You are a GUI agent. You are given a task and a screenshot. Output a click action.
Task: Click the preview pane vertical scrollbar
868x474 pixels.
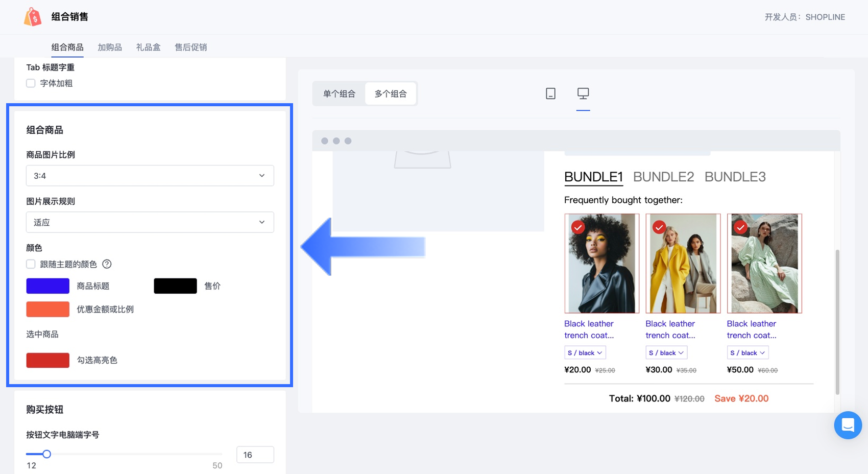837,322
